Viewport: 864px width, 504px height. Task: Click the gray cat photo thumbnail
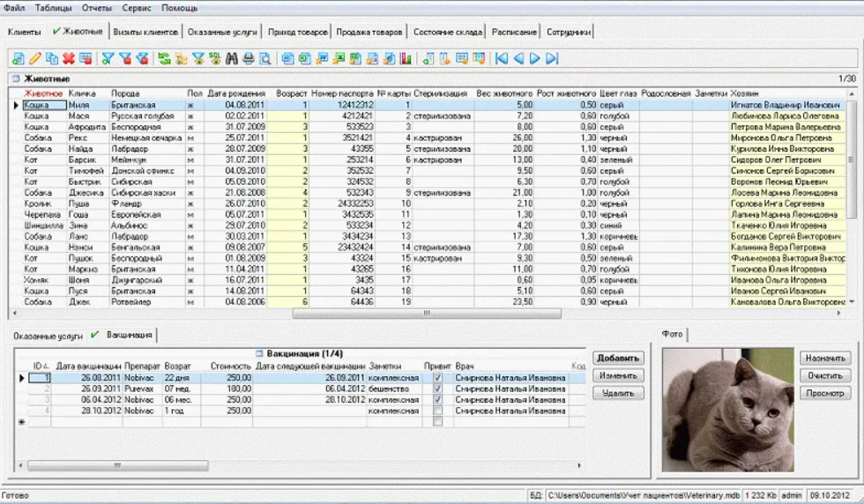pos(728,409)
